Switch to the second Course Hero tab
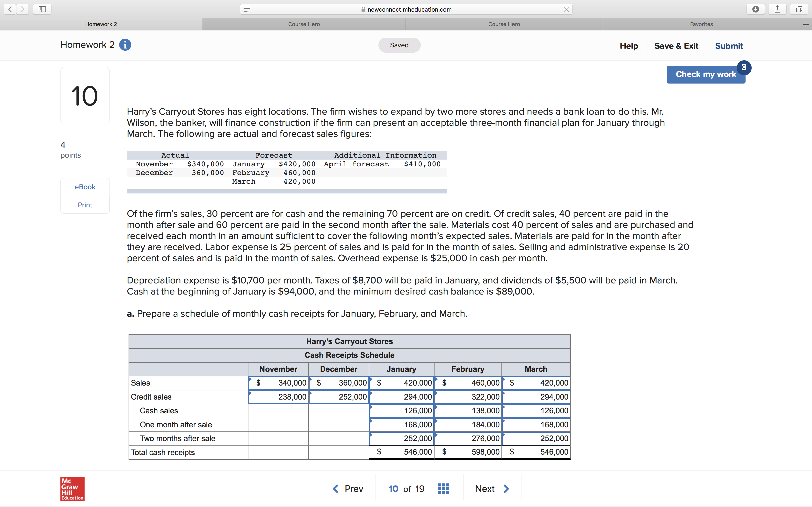Screen dimensions: 812x507 504,24
